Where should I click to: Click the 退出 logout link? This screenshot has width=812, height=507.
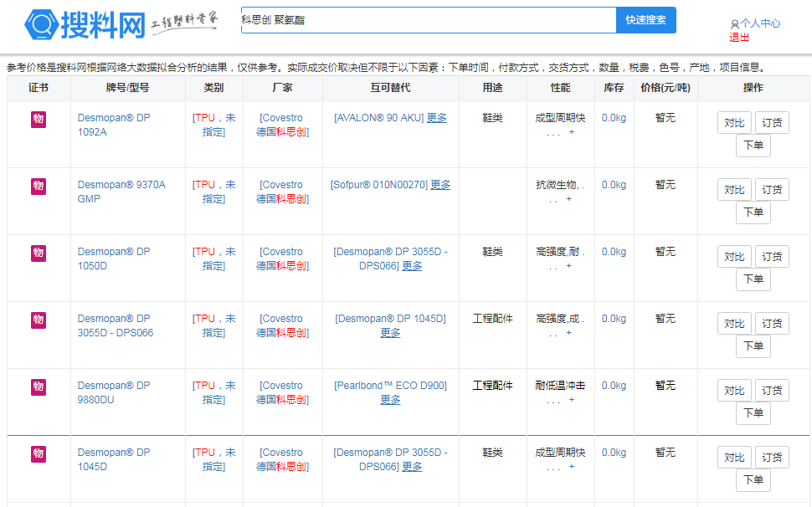(x=739, y=38)
